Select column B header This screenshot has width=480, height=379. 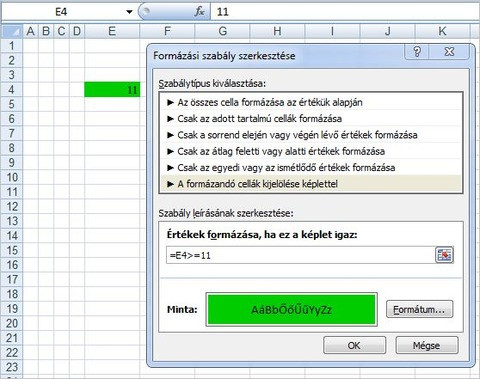46,31
